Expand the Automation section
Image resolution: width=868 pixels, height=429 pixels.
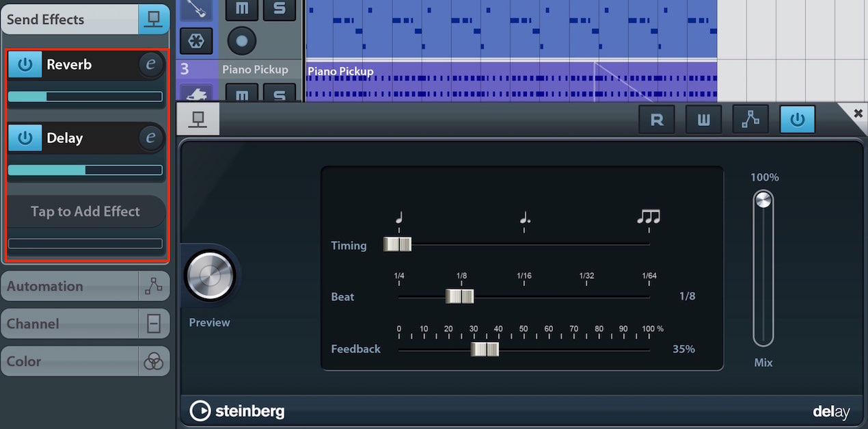(85, 287)
